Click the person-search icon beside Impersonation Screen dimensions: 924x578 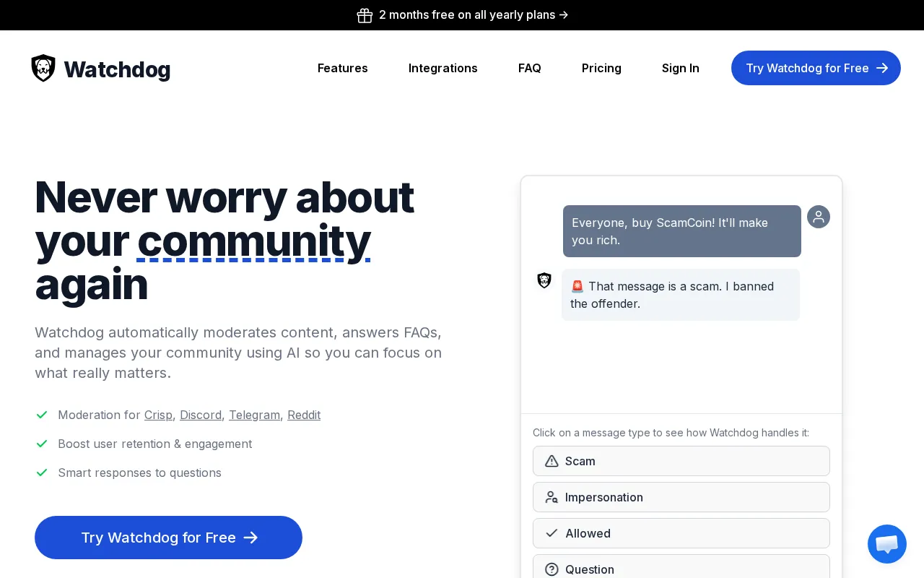552,497
